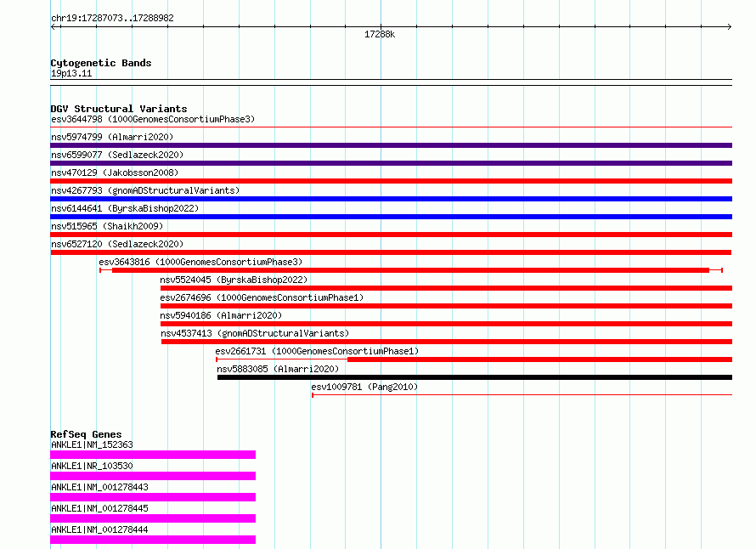Open the nsv5524045 (ByrskaBishop2022) label
756x549 pixels.
234,280
